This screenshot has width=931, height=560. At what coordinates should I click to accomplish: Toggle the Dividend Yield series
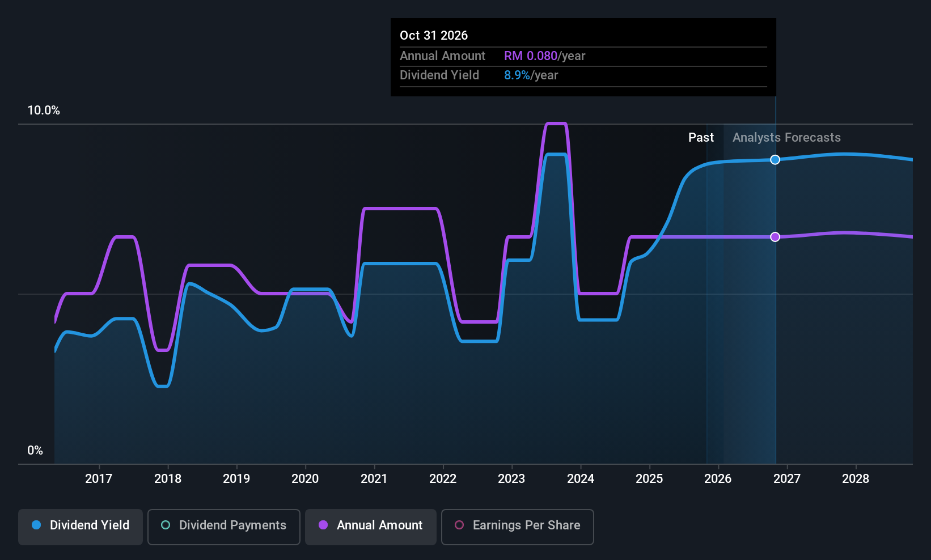81,527
